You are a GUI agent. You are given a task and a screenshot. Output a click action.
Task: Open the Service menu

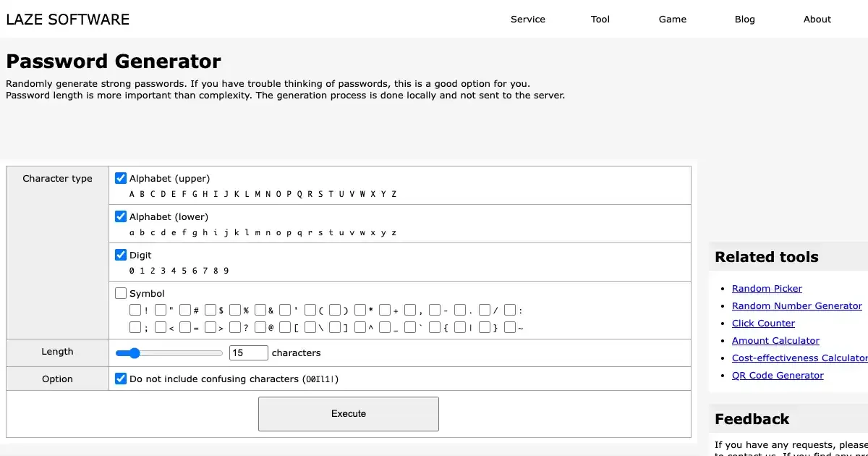(528, 20)
